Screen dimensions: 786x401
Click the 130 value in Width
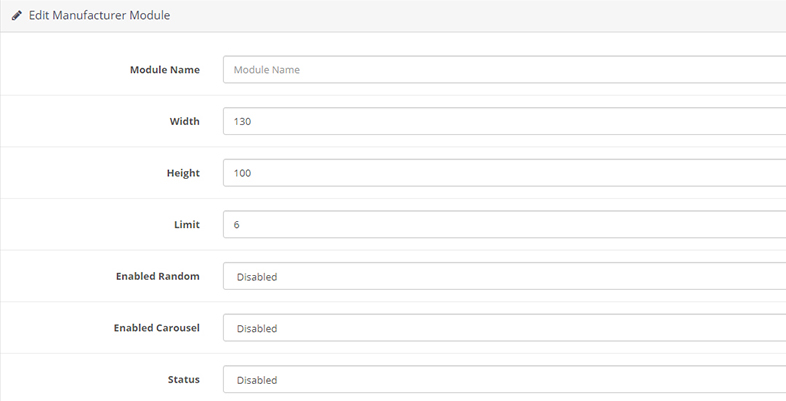242,122
